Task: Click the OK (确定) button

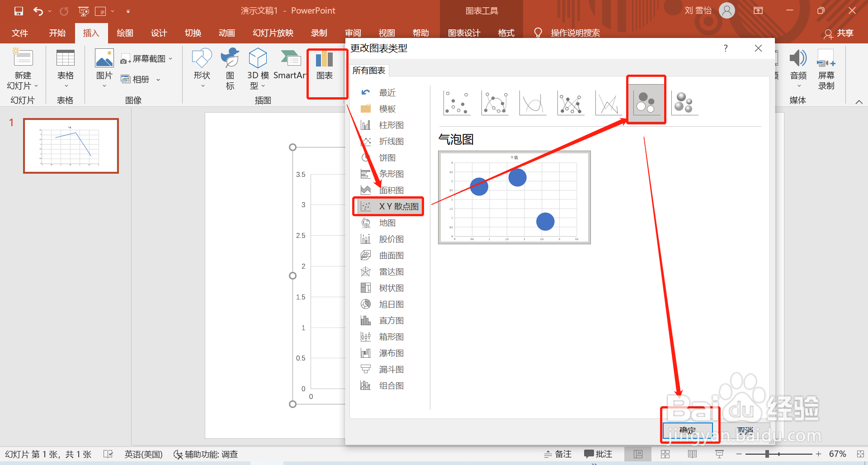Action: tap(688, 430)
